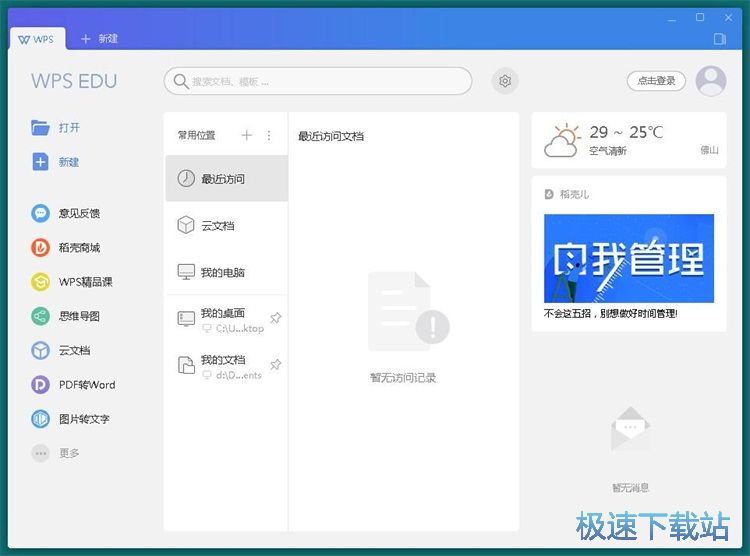Click the user avatar icon
Image resolution: width=750 pixels, height=556 pixels.
tap(711, 81)
